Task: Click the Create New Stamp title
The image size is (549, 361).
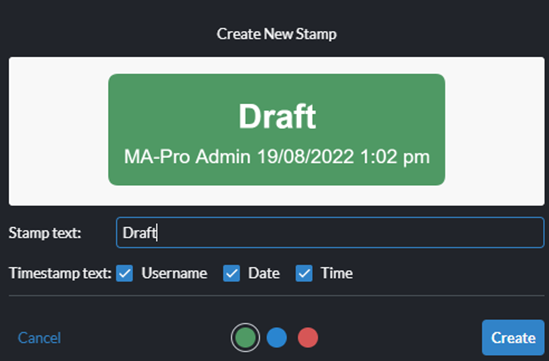Action: 277,34
